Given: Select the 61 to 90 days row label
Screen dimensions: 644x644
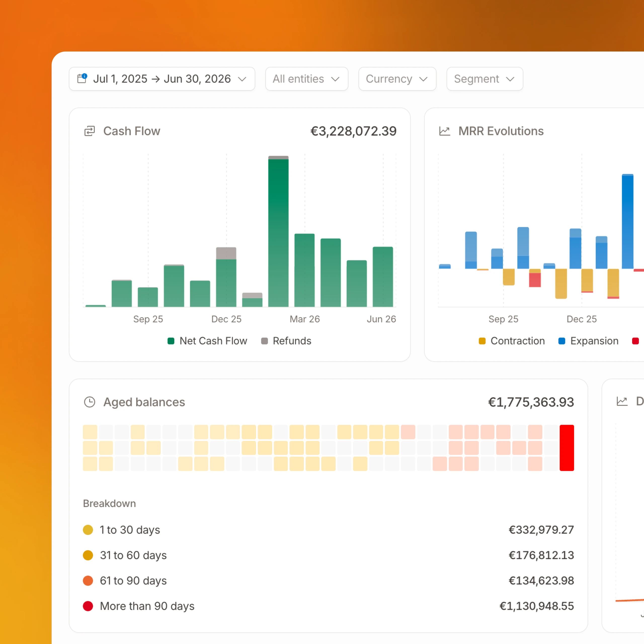Looking at the screenshot, I should 133,580.
